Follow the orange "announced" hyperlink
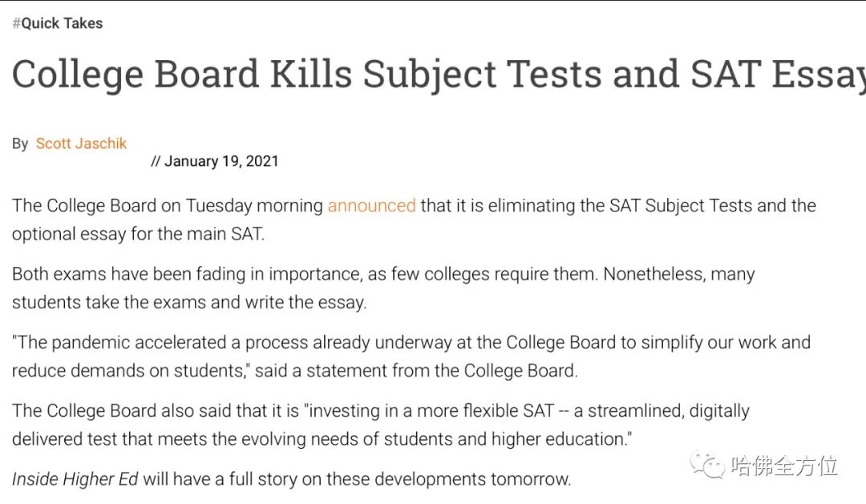Viewport: 866px width, 504px height. pos(371,205)
